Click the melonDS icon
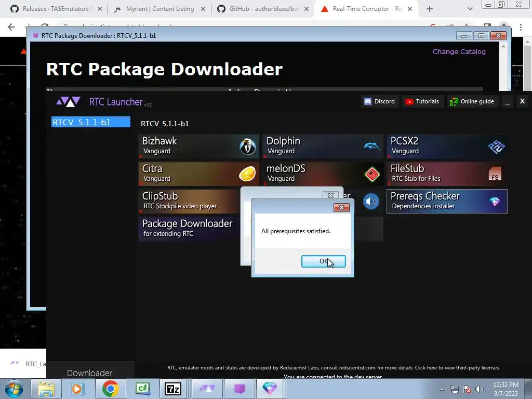Screen dimensions: 532x399 (x=372, y=174)
